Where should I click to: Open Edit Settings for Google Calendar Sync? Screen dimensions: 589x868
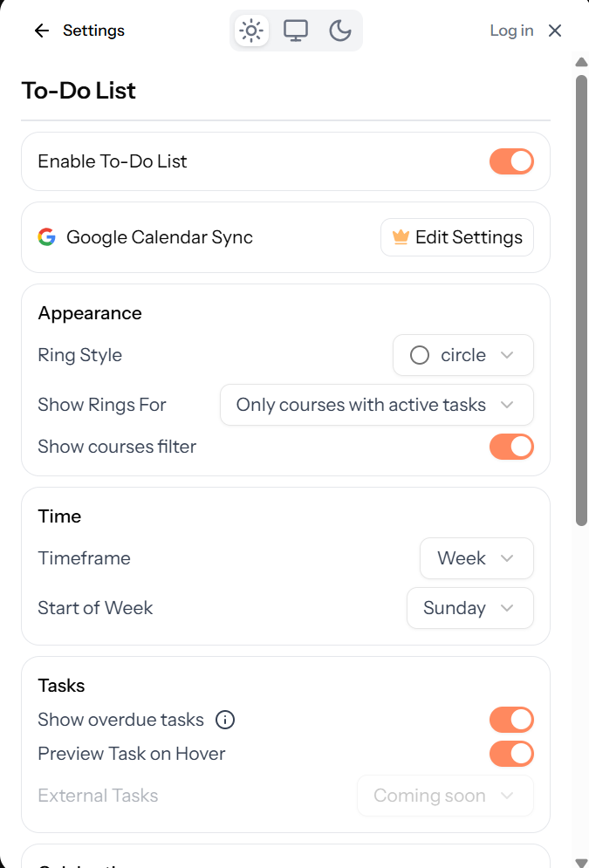[456, 236]
